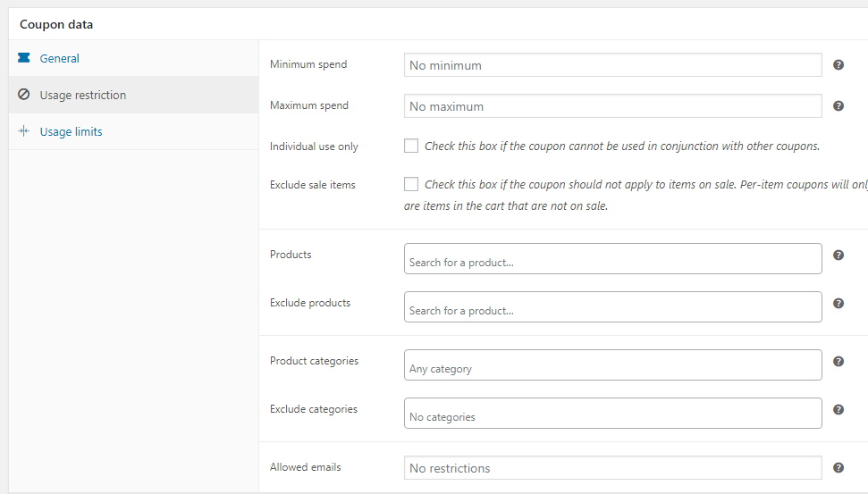
Task: Click the Allowed emails label
Action: click(305, 467)
